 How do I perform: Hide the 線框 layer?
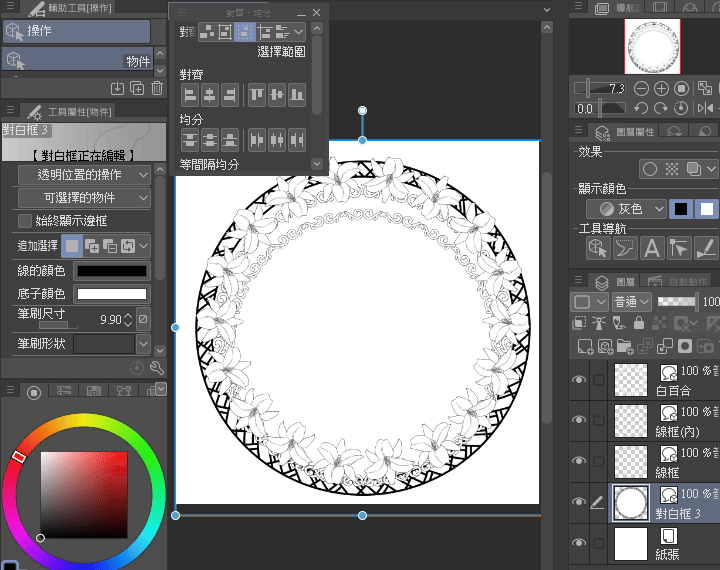point(579,461)
